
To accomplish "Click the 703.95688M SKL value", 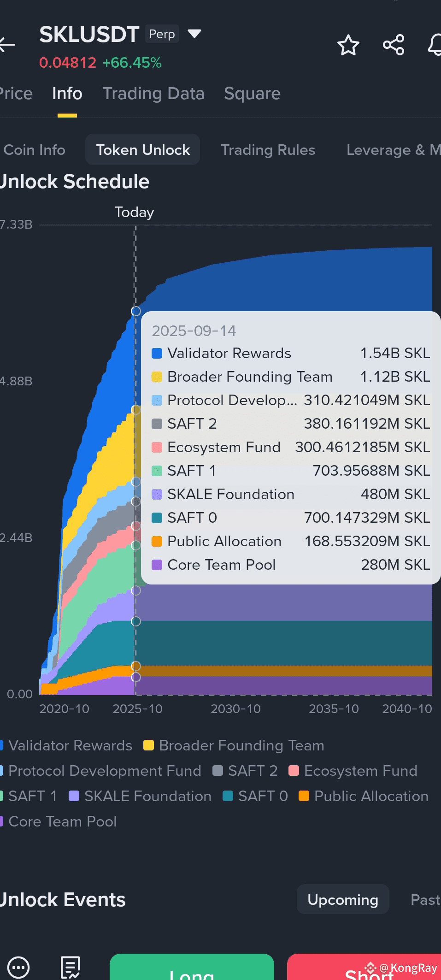I will point(371,471).
